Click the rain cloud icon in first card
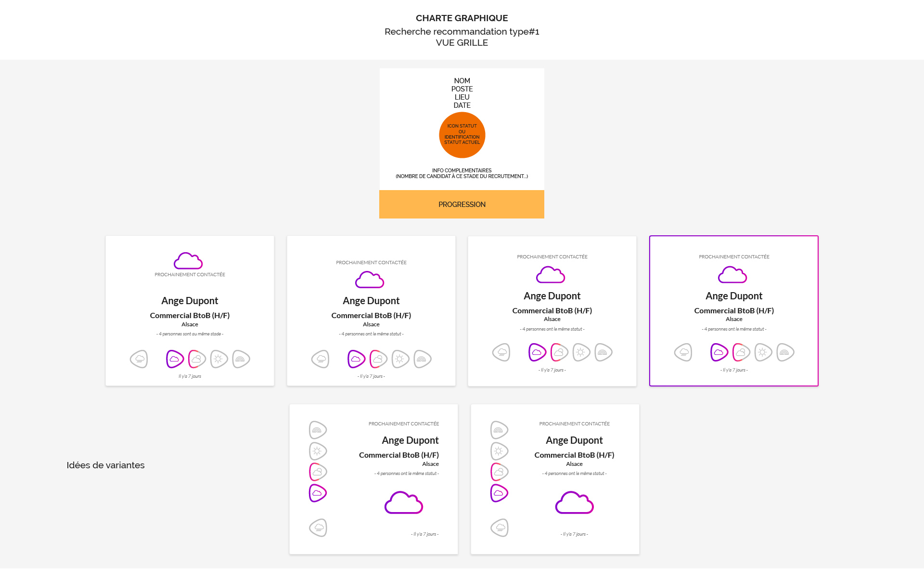924x578 pixels. coord(139,359)
